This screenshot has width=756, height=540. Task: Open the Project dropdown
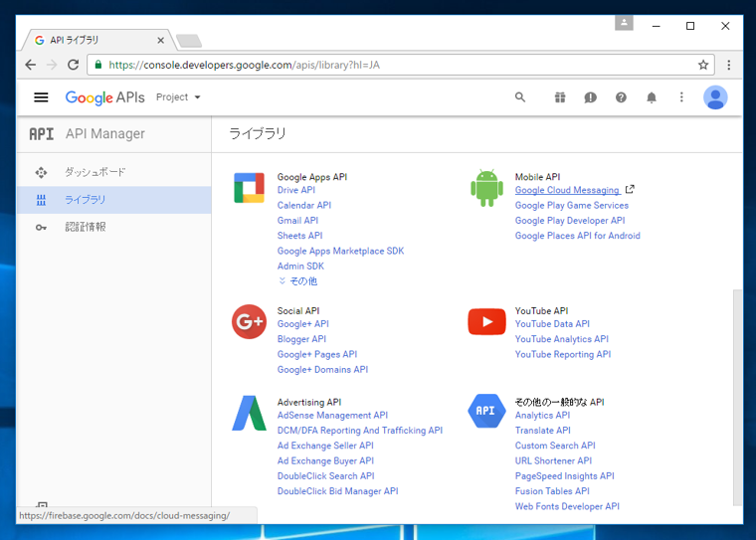click(178, 97)
